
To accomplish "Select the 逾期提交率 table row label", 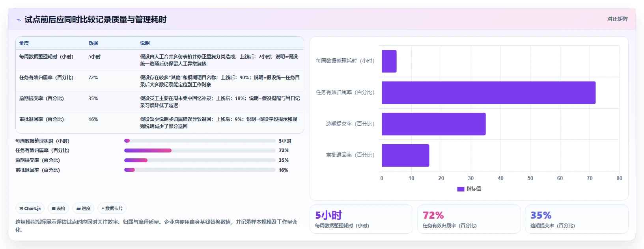I will pyautogui.click(x=41, y=98).
